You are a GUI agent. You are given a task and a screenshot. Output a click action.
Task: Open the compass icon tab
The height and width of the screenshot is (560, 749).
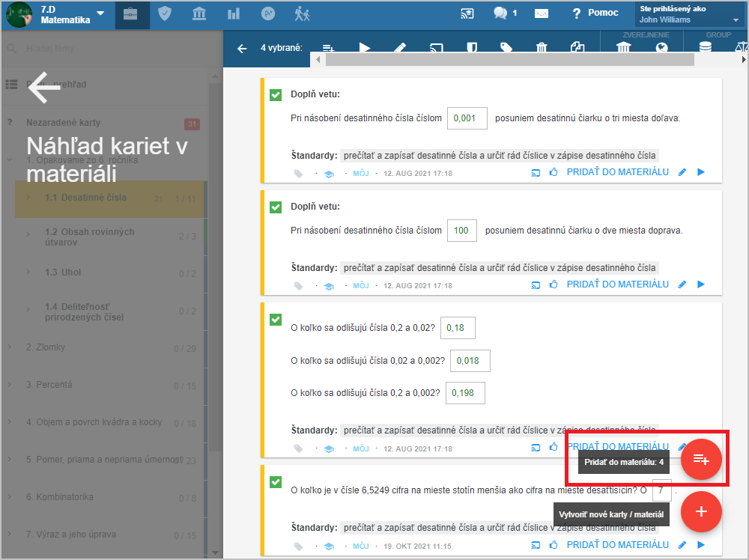coord(268,14)
